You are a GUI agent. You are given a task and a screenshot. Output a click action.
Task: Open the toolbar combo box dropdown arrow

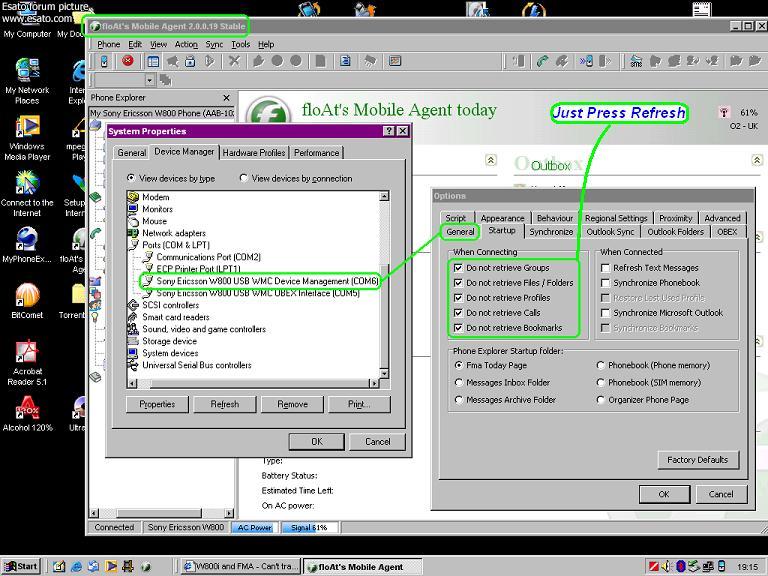tap(150, 80)
